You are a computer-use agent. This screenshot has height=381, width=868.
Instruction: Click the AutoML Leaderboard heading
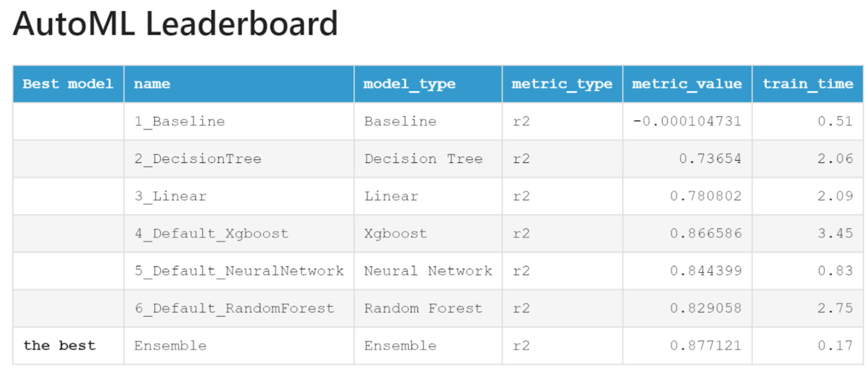click(x=175, y=24)
